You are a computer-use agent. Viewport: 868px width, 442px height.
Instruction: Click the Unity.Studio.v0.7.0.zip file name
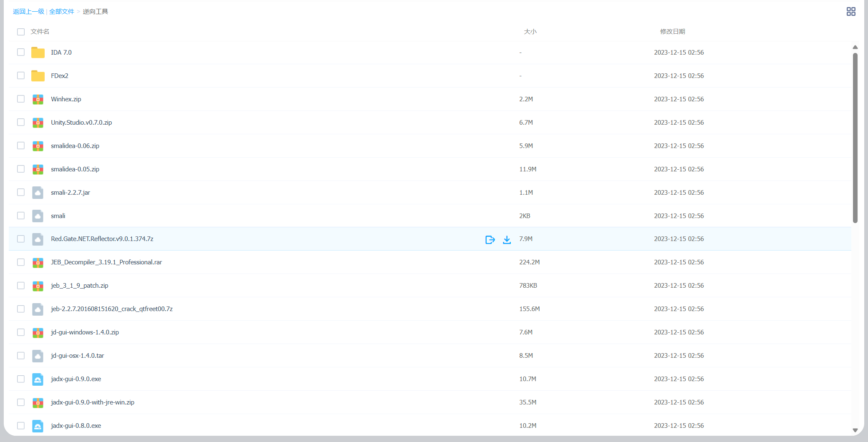[x=81, y=123]
